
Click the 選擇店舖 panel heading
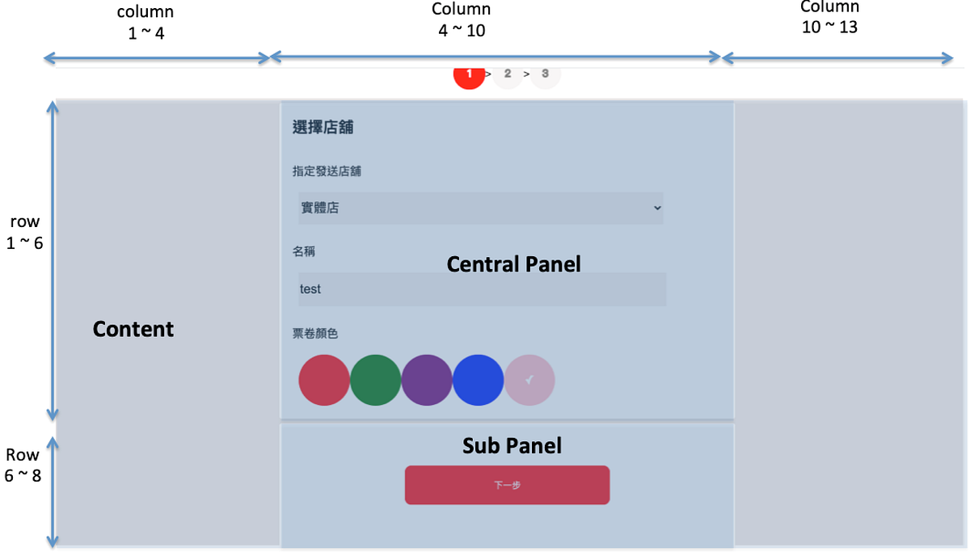pos(325,127)
